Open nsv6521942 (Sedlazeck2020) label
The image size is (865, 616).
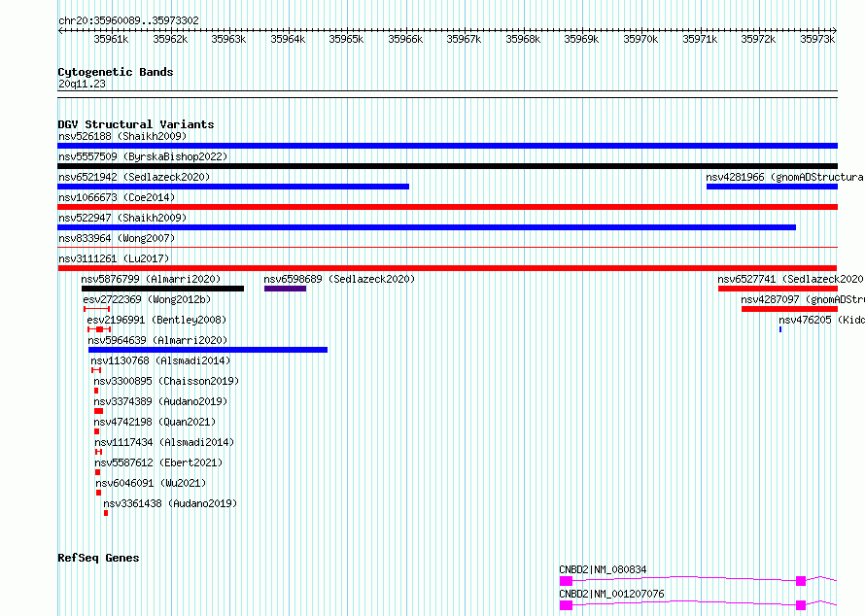point(134,177)
